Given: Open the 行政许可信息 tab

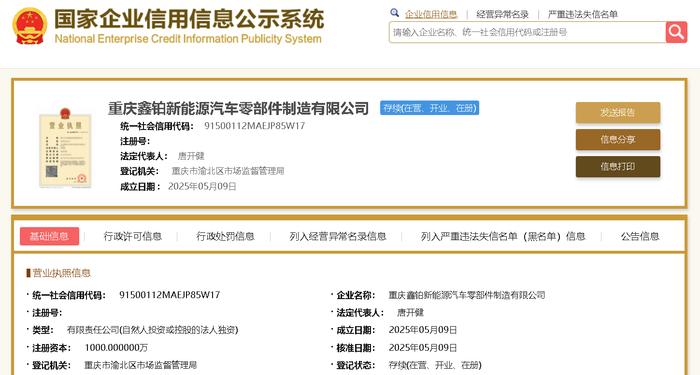Looking at the screenshot, I should [133, 236].
